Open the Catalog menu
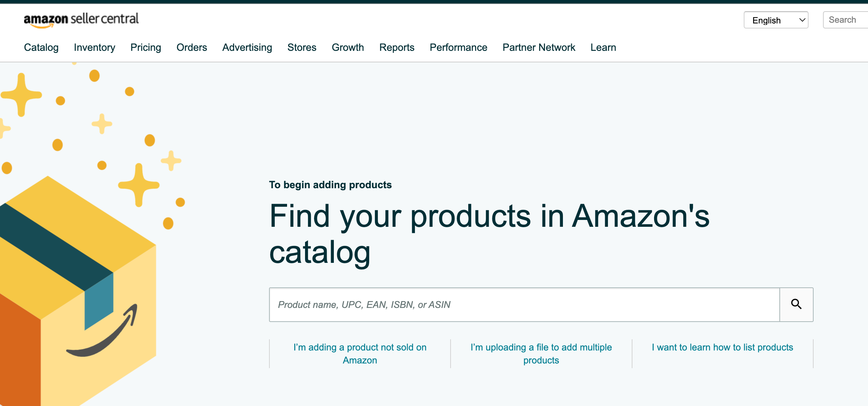 click(x=41, y=48)
